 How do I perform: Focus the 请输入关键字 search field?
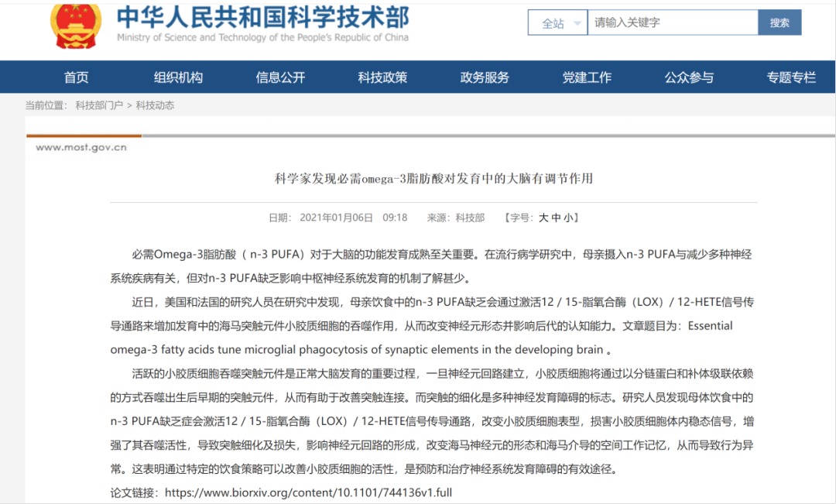point(673,22)
